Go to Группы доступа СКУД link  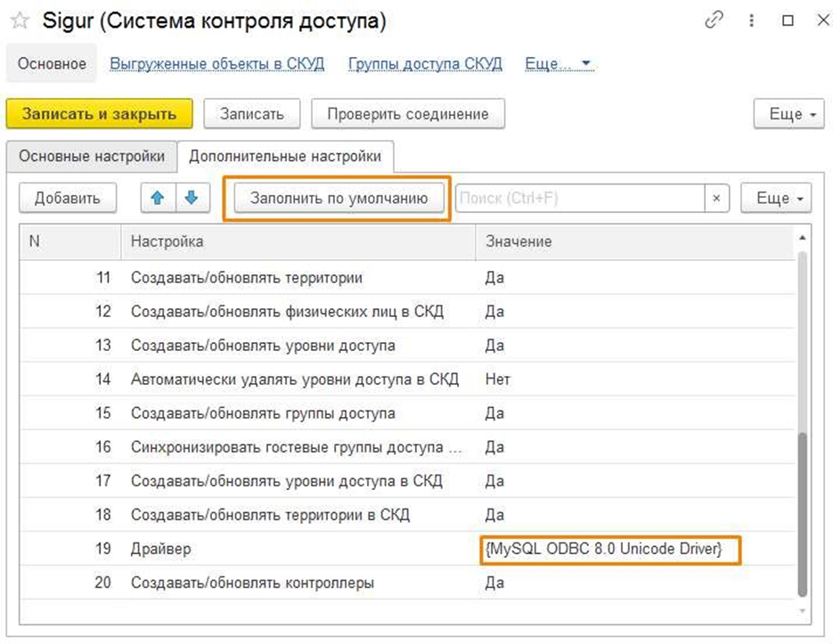pyautogui.click(x=425, y=64)
